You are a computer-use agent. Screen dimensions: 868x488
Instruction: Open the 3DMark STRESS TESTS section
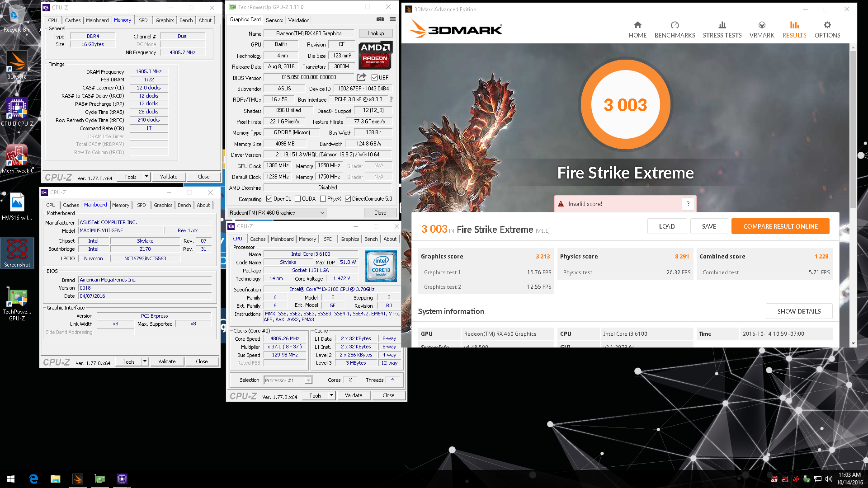tap(722, 30)
